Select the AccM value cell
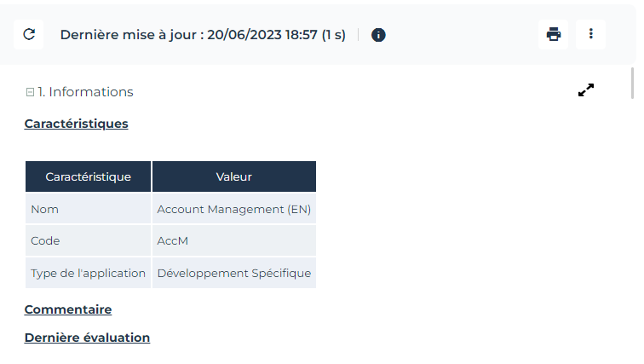The width and height of the screenshot is (644, 364). (x=234, y=241)
